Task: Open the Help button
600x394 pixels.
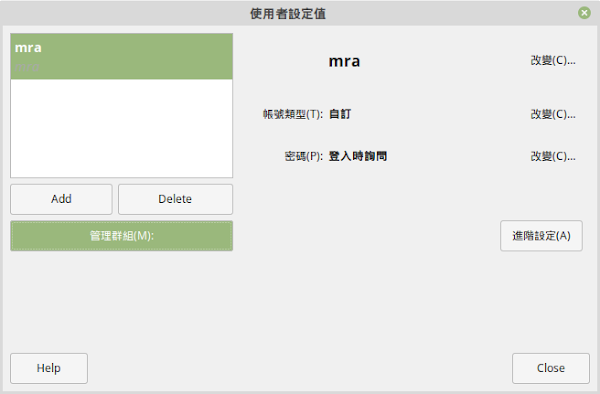Action: (x=49, y=368)
